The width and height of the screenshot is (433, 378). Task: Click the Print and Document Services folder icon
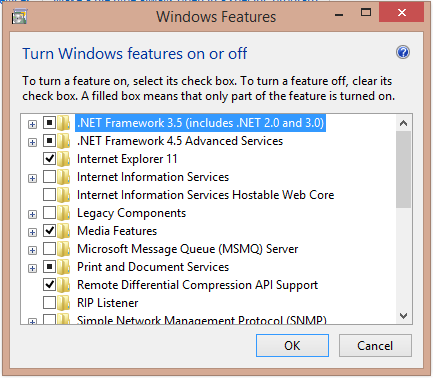[63, 267]
